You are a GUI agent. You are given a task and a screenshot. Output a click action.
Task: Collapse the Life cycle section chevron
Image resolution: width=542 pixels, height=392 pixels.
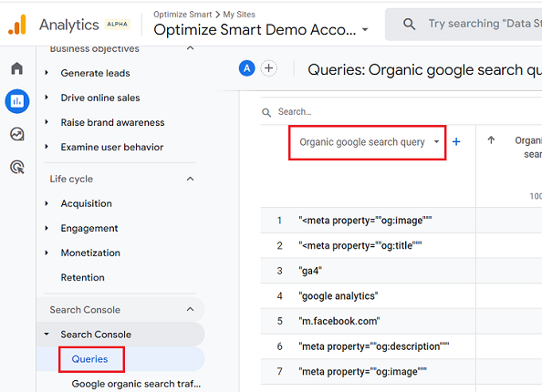[x=190, y=179]
